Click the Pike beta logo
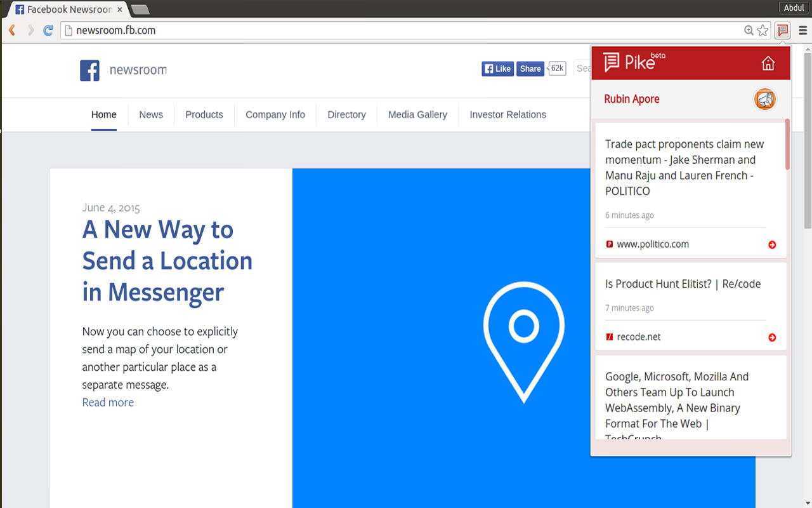 [634, 61]
